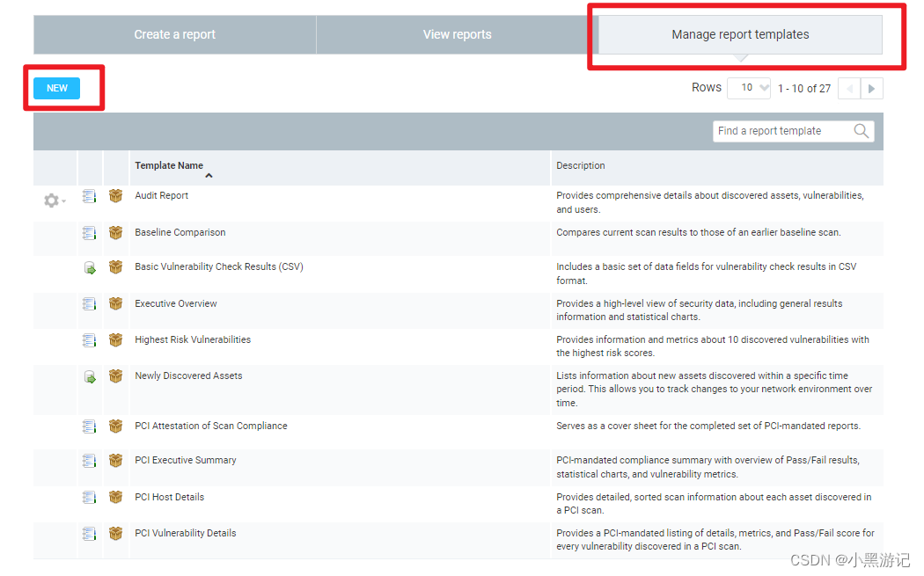Click export icon for Basic Vulnerability Check Results

click(90, 268)
